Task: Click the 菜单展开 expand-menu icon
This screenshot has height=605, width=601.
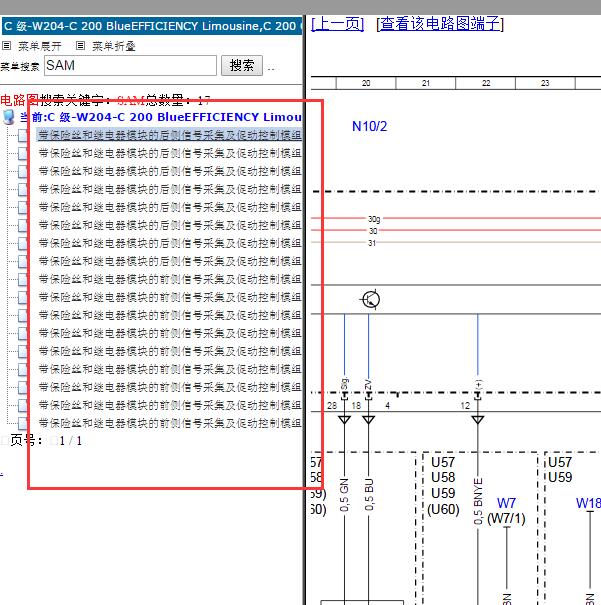Action: (7, 46)
